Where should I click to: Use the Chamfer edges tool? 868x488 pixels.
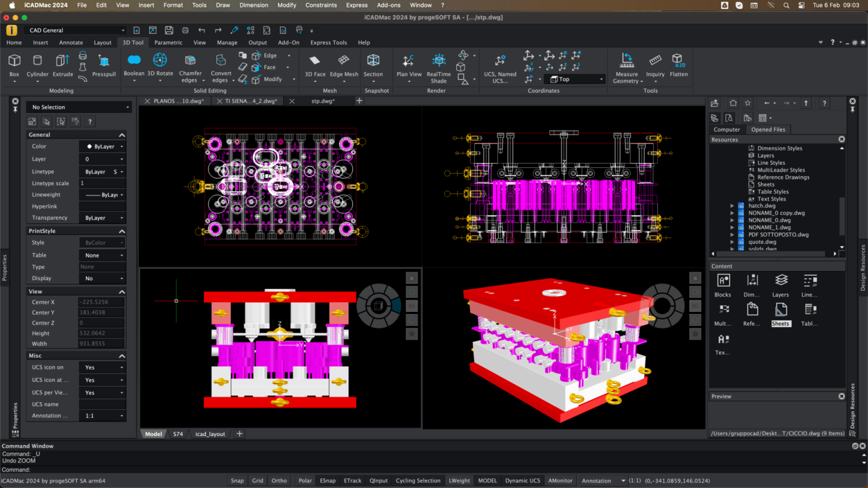click(190, 68)
